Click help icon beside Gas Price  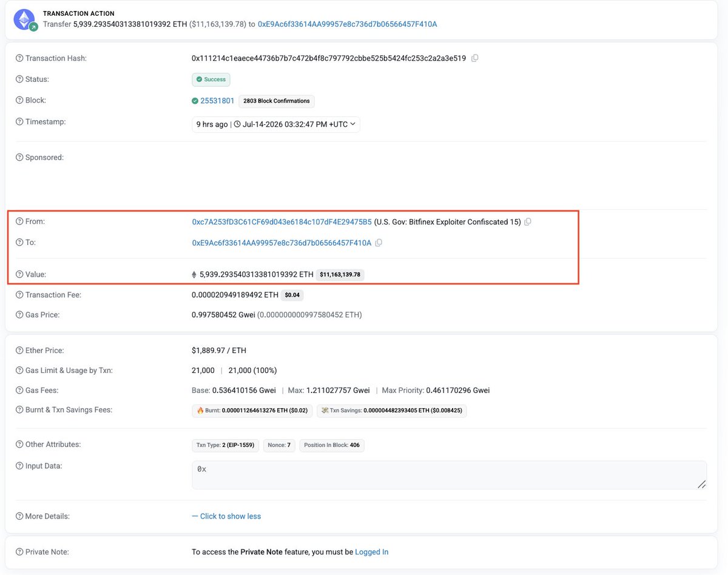19,315
